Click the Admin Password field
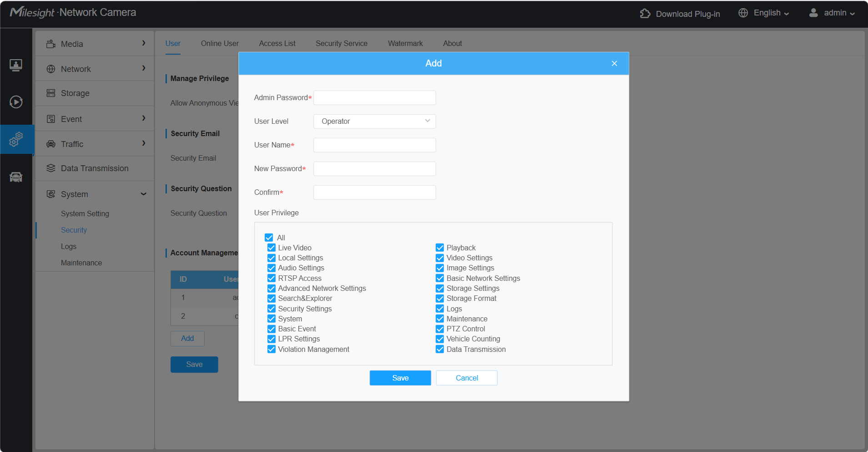This screenshot has height=452, width=868. [x=375, y=98]
